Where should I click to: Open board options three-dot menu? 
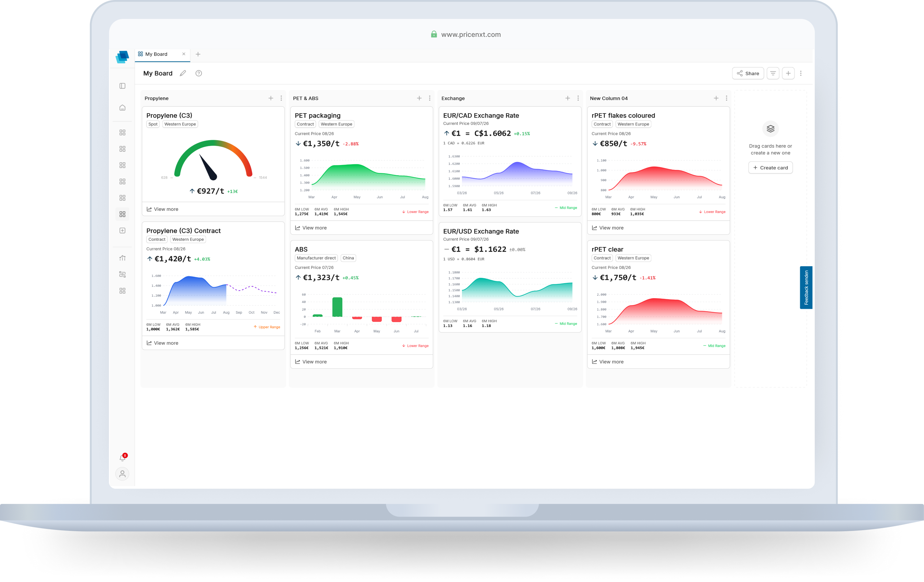coord(801,73)
